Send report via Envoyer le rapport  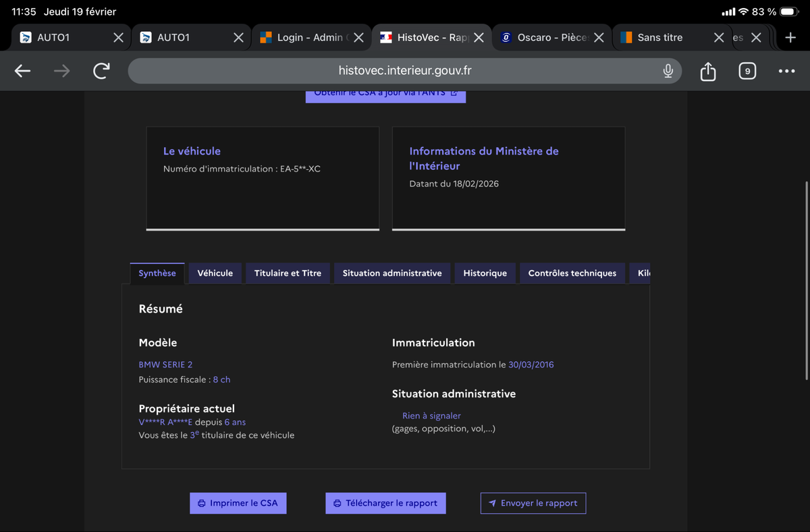coord(533,503)
